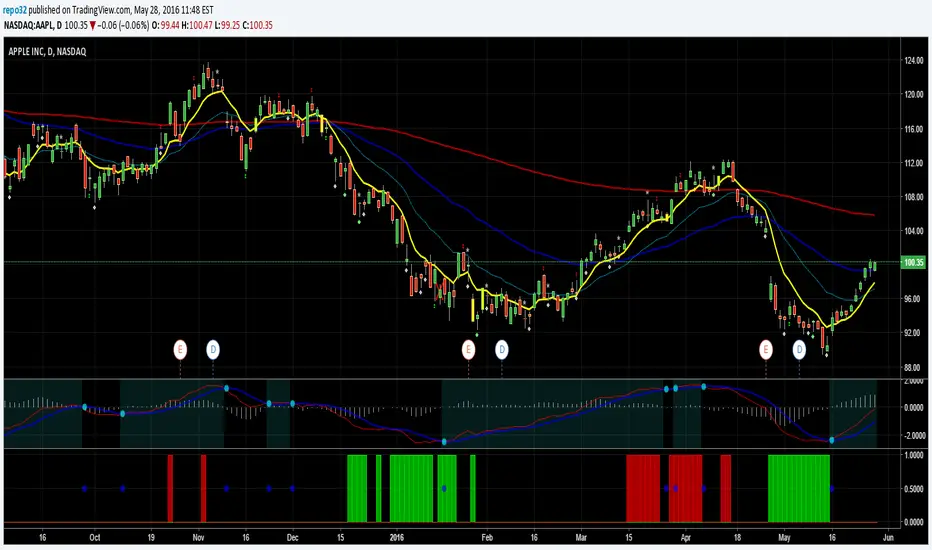Click the 104.00 price axis label
Image resolution: width=932 pixels, height=550 pixels.
(x=914, y=231)
